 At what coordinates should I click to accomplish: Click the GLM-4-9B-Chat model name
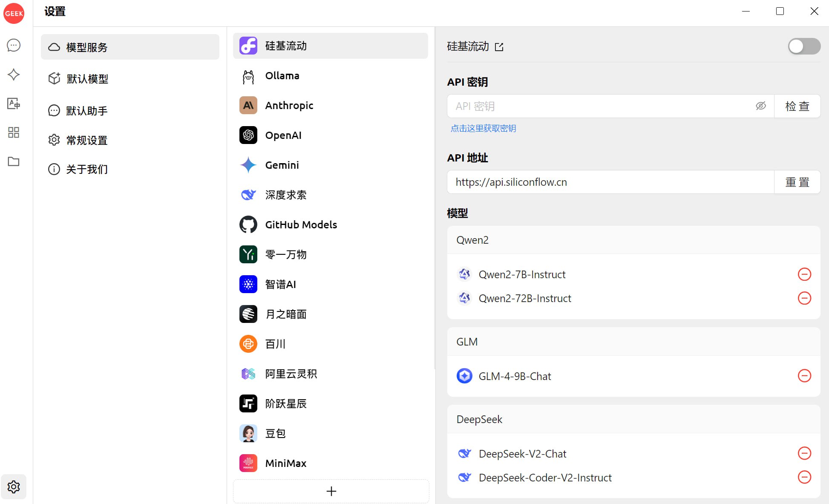click(x=515, y=376)
